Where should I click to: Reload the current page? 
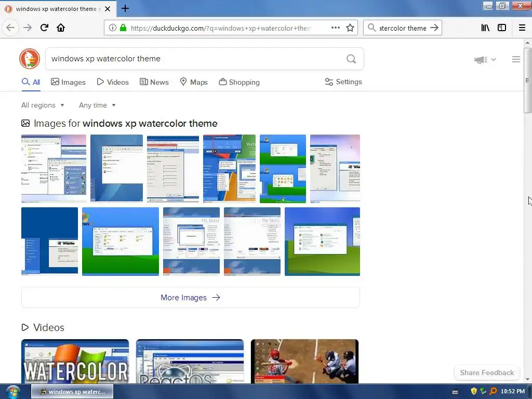[44, 28]
